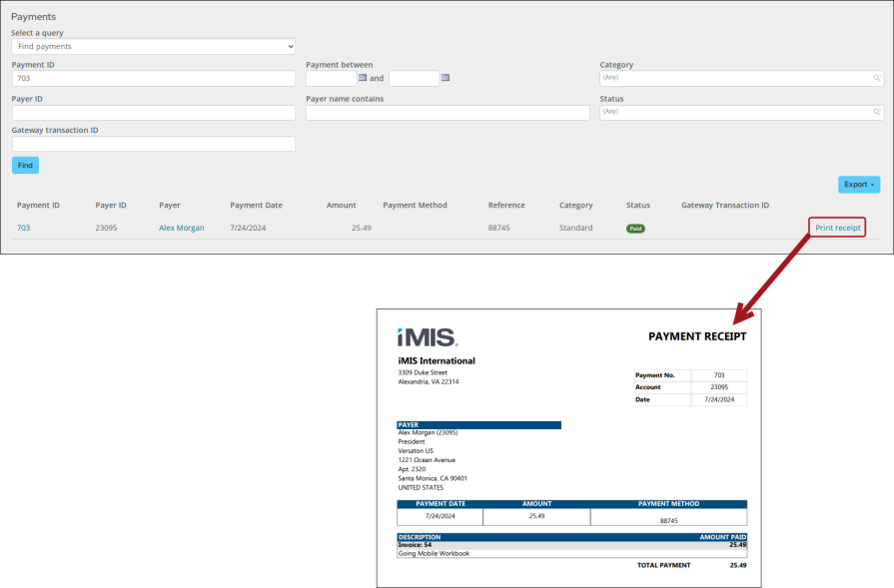Click iMIS International on the receipt
This screenshot has height=588, width=894.
pos(437,360)
